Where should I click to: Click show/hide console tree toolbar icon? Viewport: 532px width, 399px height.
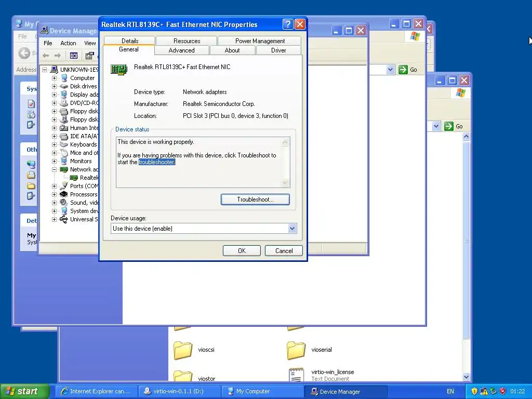tap(74, 56)
